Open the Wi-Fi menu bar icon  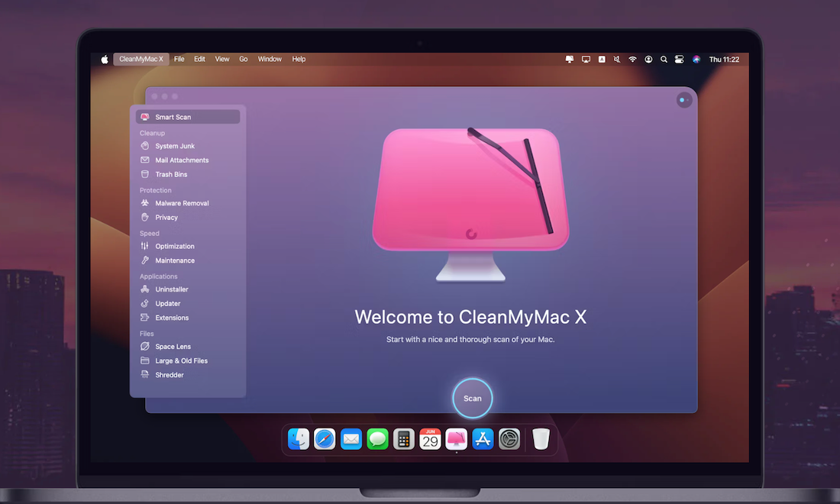[x=633, y=60]
